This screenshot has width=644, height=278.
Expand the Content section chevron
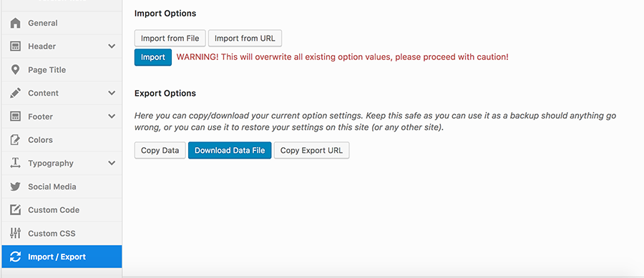click(x=112, y=93)
